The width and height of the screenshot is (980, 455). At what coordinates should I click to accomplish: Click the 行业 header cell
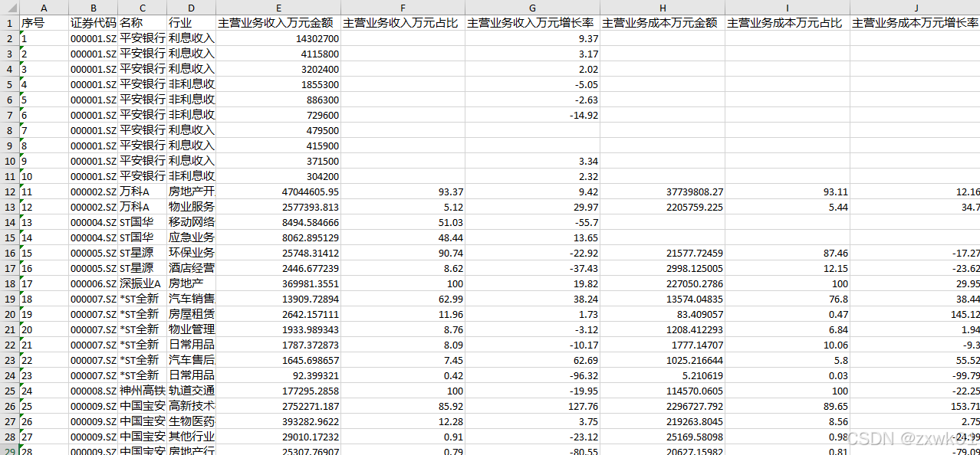click(191, 23)
